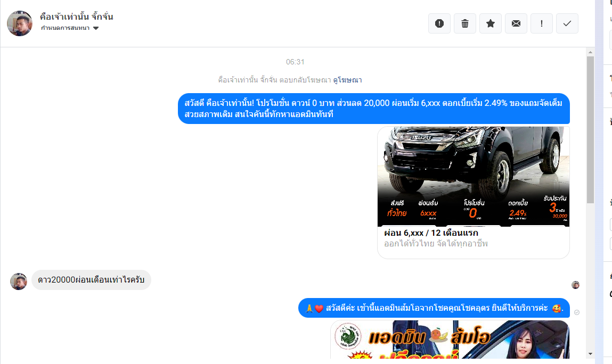This screenshot has height=364, width=612.
Task: Flag conversation with exclamation mark button
Action: tap(541, 23)
